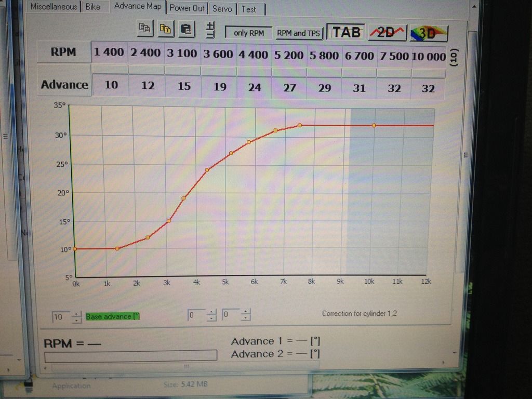The width and height of the screenshot is (532, 399).
Task: Click the plus/minus adjust points icon
Action: pyautogui.click(x=210, y=30)
